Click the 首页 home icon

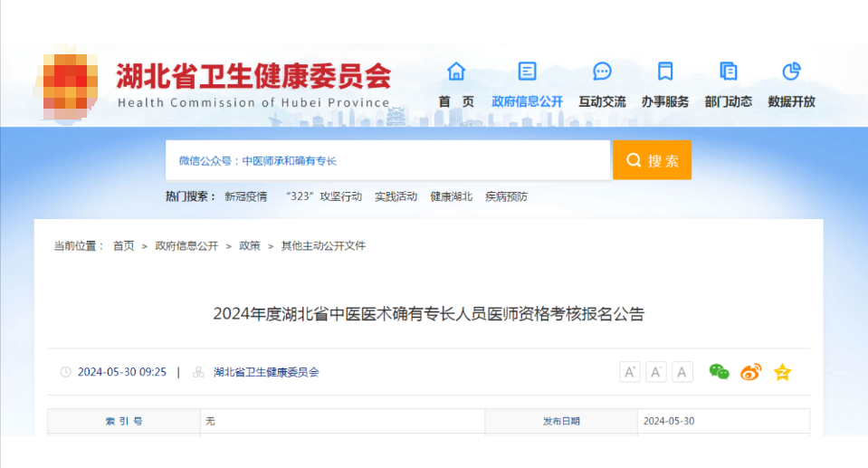(456, 72)
